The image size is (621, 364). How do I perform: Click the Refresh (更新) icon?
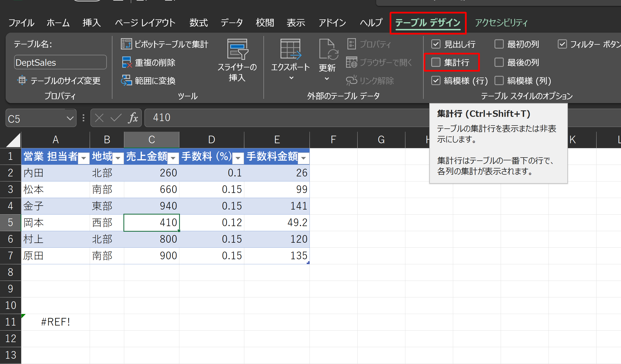click(328, 50)
